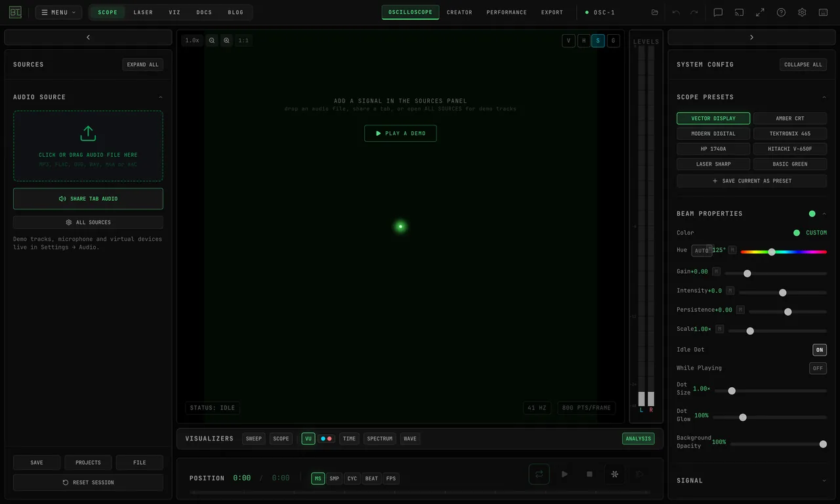Open the folder icon in top bar
This screenshot has width=840, height=504.
pos(654,12)
